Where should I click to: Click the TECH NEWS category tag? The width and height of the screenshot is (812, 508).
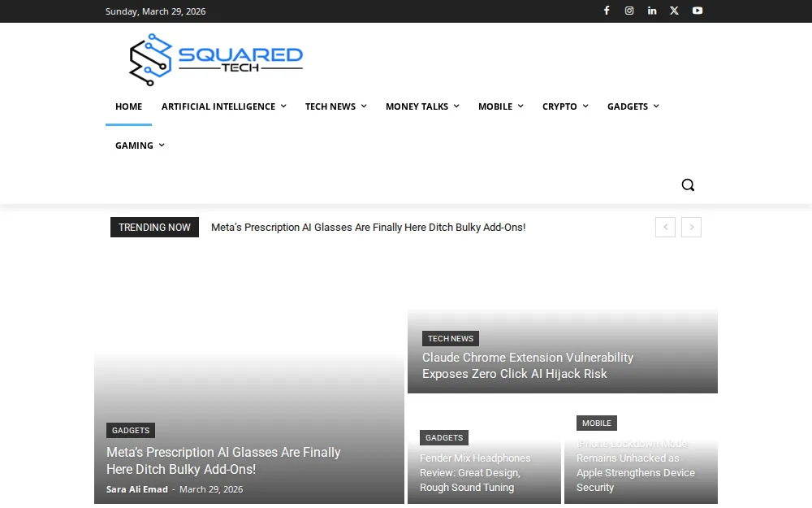(x=450, y=338)
